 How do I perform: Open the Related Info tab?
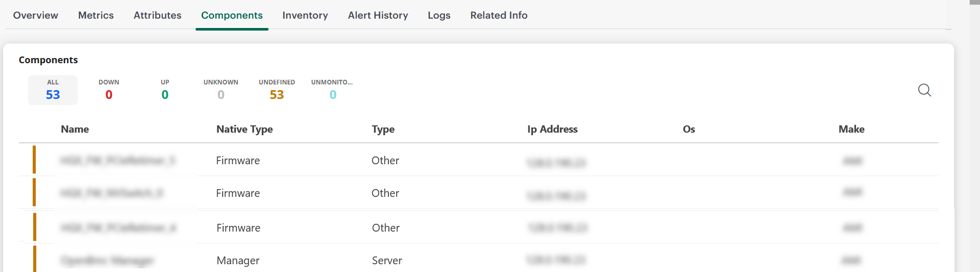pyautogui.click(x=499, y=16)
